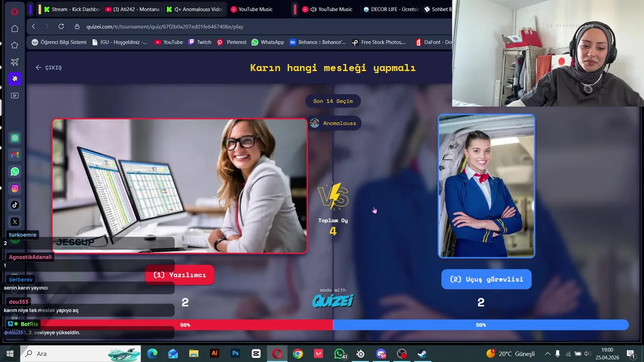Open X (Twitter) from the Opera sidebar

tap(15, 222)
